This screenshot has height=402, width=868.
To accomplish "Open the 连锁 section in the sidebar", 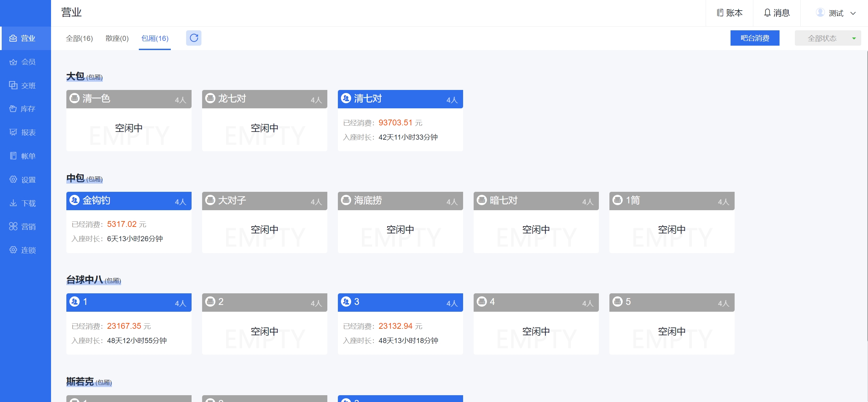I will tap(23, 250).
